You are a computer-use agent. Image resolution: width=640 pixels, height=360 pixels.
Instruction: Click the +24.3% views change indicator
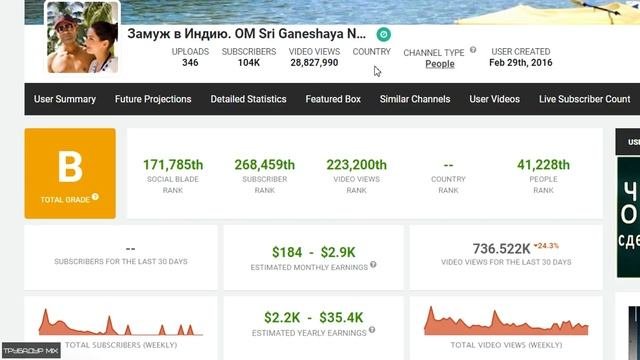pos(546,246)
